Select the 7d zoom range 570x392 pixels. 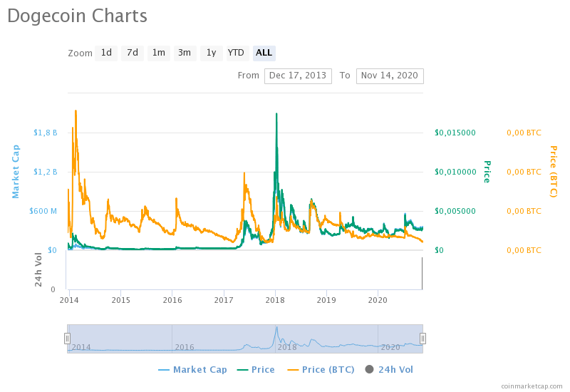[x=133, y=53]
